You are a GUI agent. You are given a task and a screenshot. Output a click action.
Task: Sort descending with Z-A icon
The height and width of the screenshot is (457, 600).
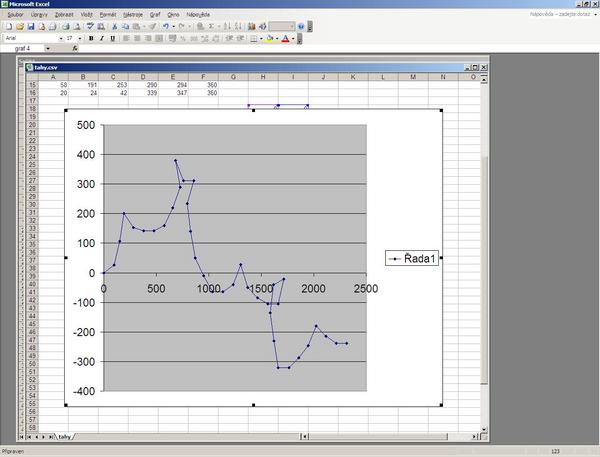click(238, 26)
